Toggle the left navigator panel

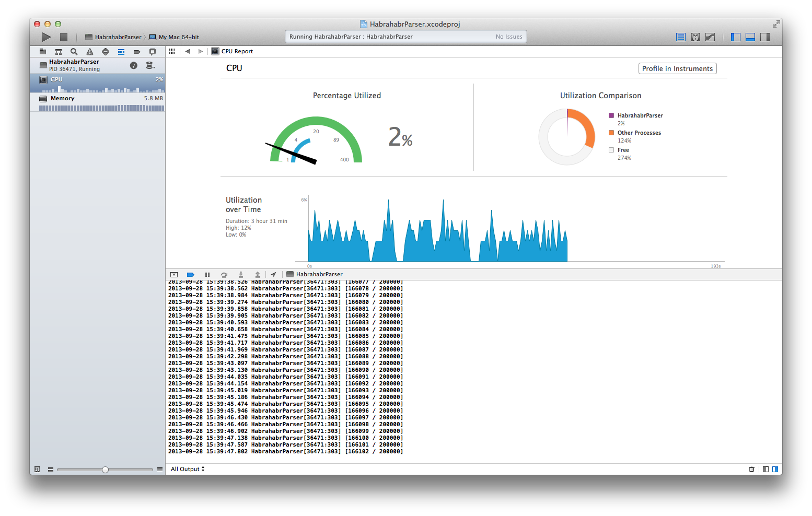click(736, 37)
